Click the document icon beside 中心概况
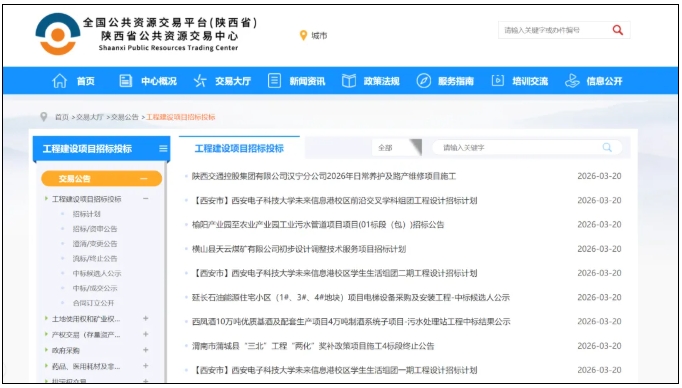Viewport: 682px width, 388px height. (126, 81)
